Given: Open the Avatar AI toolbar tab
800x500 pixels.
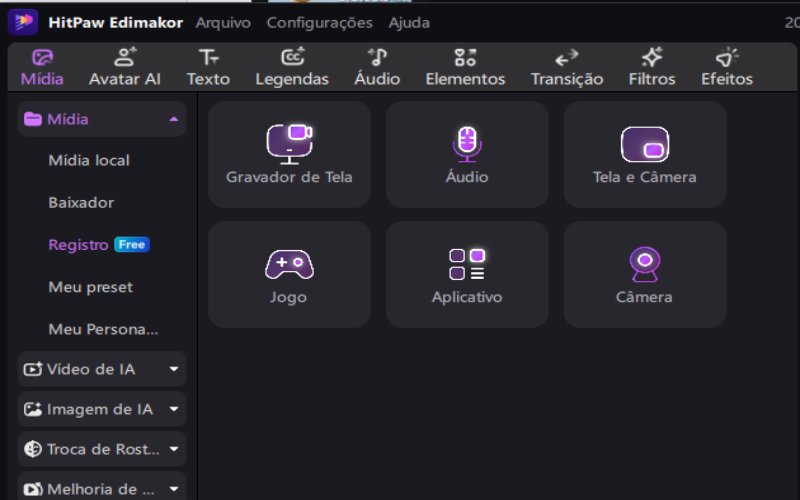Looking at the screenshot, I should point(125,67).
